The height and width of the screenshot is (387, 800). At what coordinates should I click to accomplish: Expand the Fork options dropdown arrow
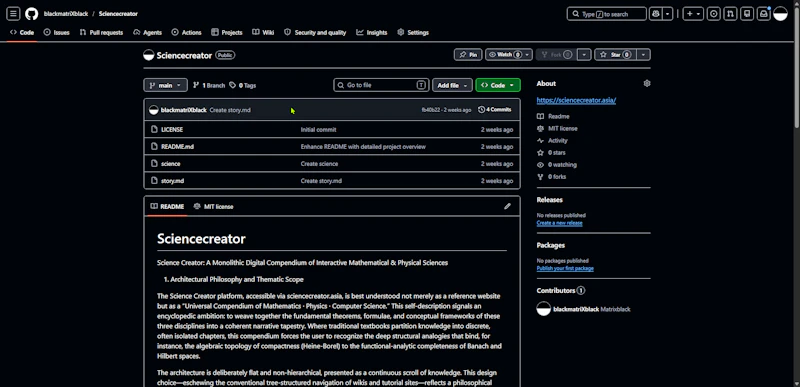pyautogui.click(x=585, y=55)
